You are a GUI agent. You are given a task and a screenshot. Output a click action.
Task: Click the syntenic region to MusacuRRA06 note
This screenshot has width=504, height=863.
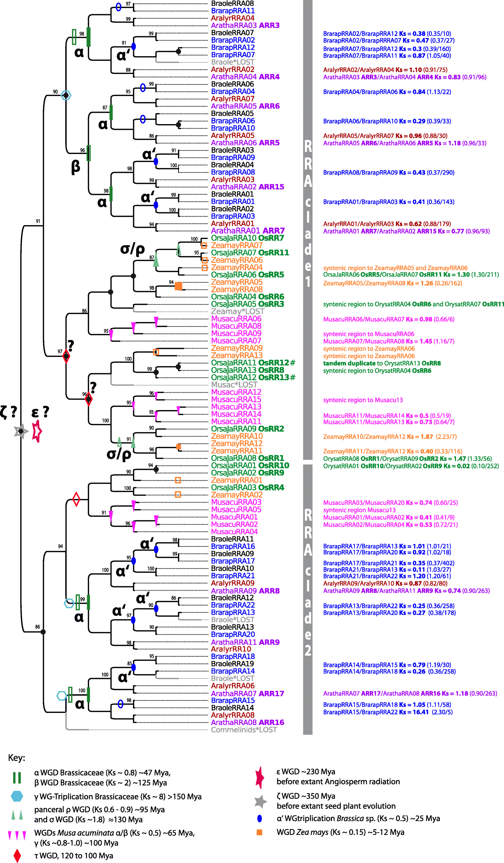click(x=369, y=334)
